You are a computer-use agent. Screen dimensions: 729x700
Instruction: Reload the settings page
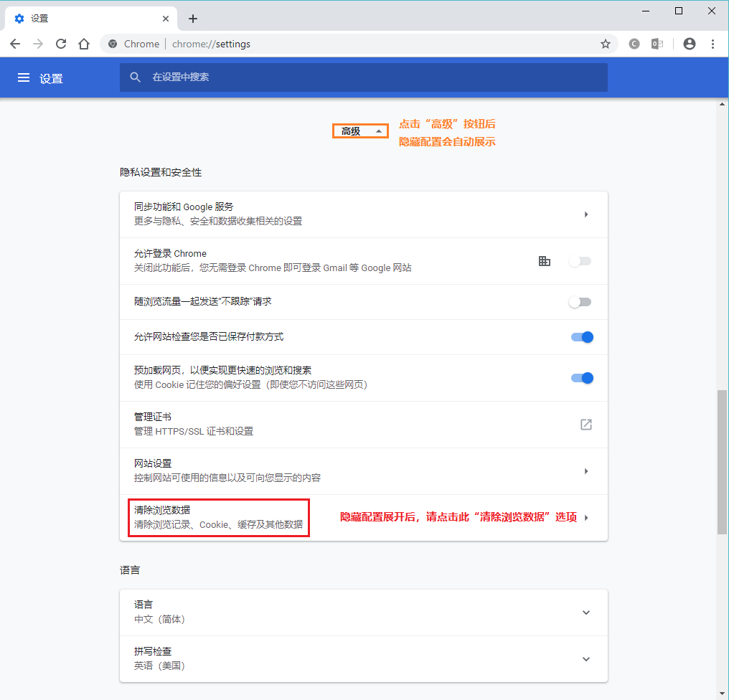point(61,44)
